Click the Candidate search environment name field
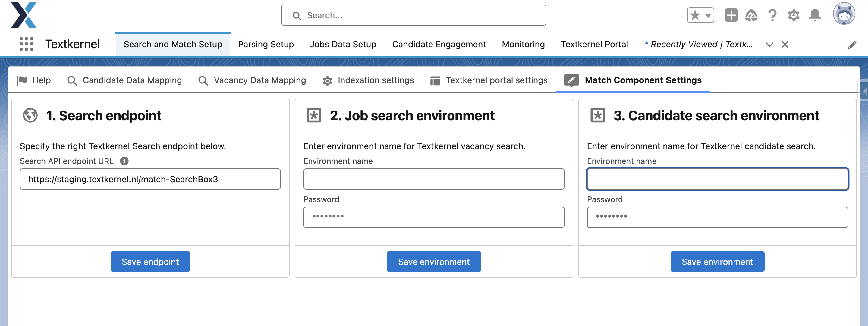 coord(717,179)
